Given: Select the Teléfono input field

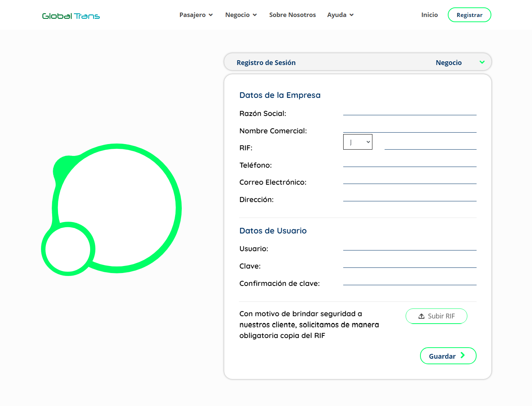Looking at the screenshot, I should click(409, 163).
